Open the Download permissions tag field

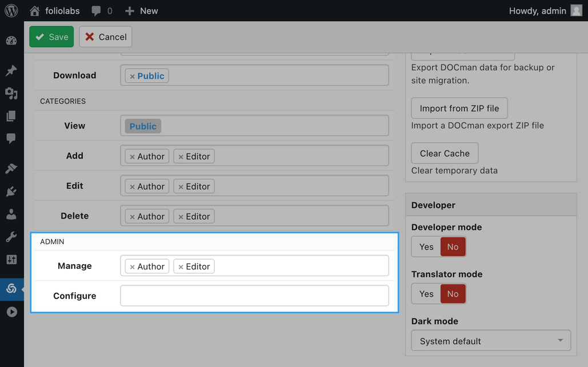(255, 75)
